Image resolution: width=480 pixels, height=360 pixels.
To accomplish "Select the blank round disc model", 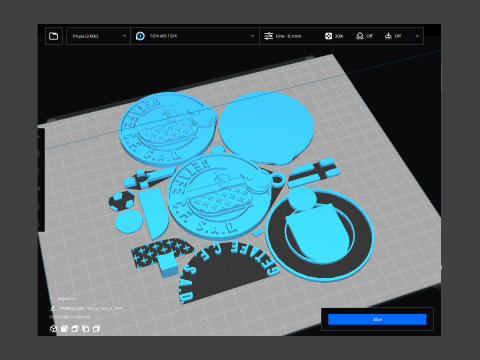I will pyautogui.click(x=266, y=128).
